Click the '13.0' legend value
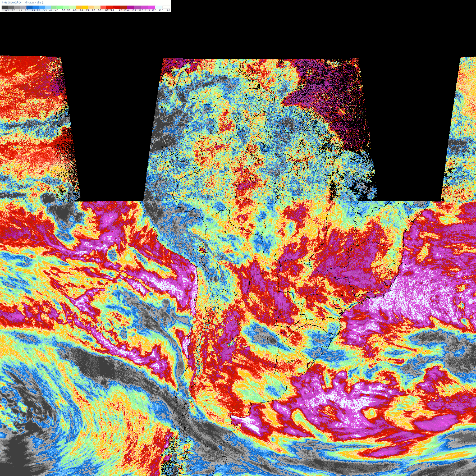The width and height of the screenshot is (476, 476). (x=168, y=10)
